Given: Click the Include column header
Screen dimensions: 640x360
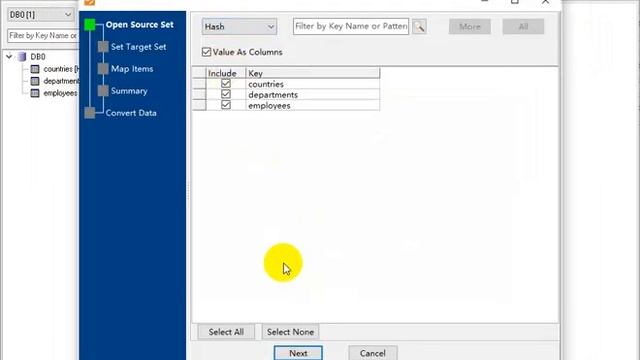Looking at the screenshot, I should click(x=226, y=73).
